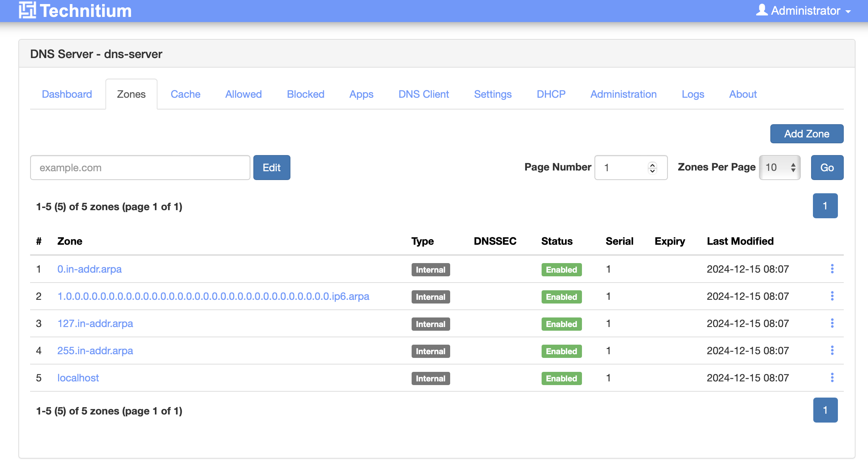Viewport: 868px width, 474px height.
Task: Click the Edit button
Action: coord(271,168)
